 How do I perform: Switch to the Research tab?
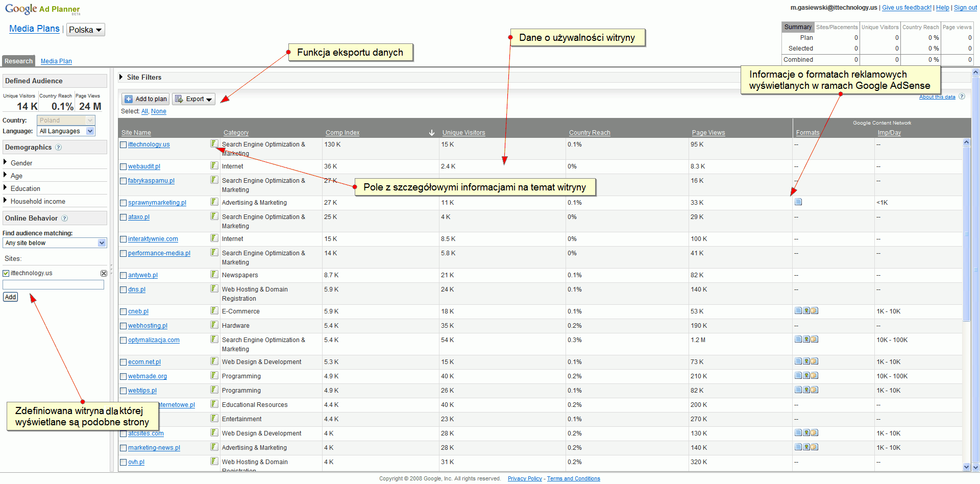[x=18, y=61]
